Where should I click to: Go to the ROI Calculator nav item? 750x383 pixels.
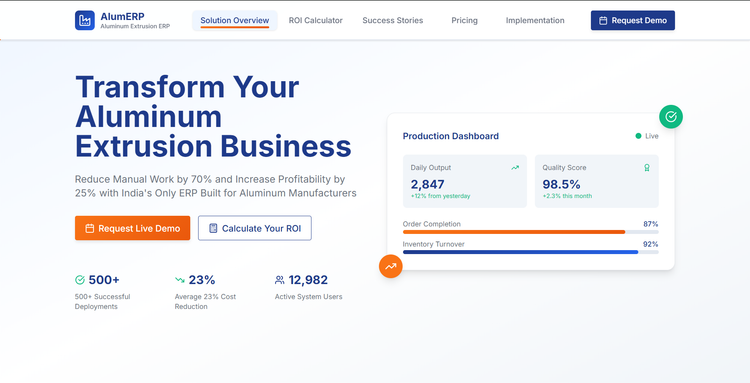coord(316,21)
